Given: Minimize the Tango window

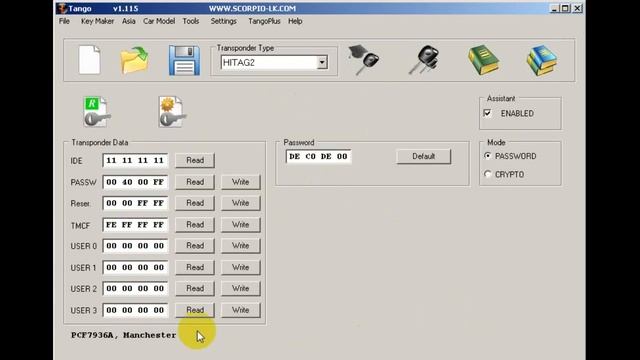Looking at the screenshot, I should (554, 8).
